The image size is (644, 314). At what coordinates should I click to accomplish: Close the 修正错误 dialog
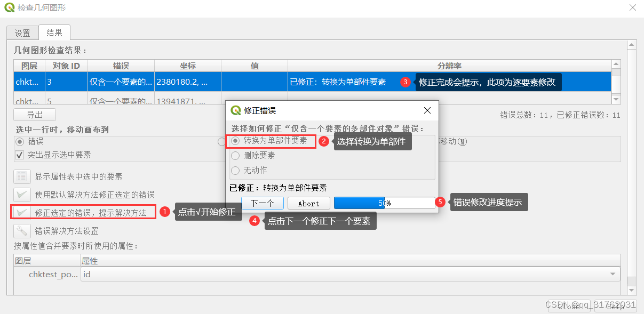(x=427, y=110)
